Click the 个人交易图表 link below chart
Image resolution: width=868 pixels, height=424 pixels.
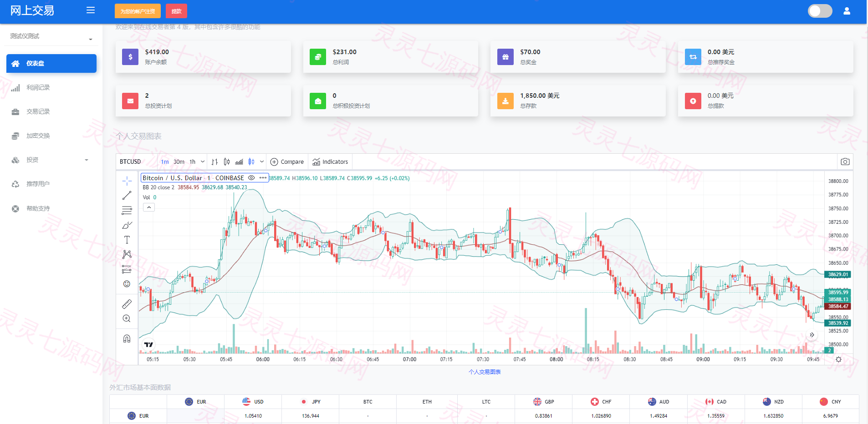click(485, 372)
